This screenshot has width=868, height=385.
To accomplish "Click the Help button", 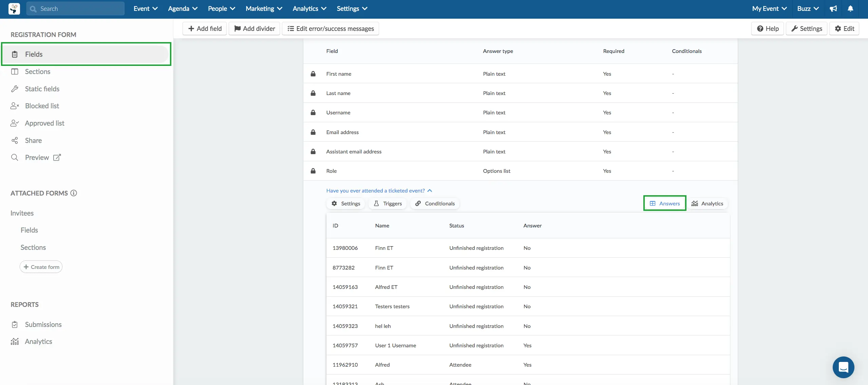I will [x=768, y=29].
